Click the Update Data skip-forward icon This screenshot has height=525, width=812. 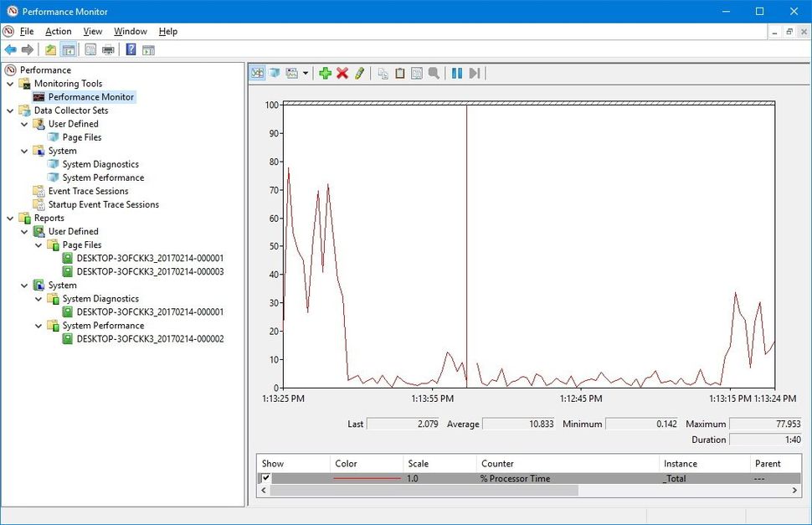coord(475,73)
